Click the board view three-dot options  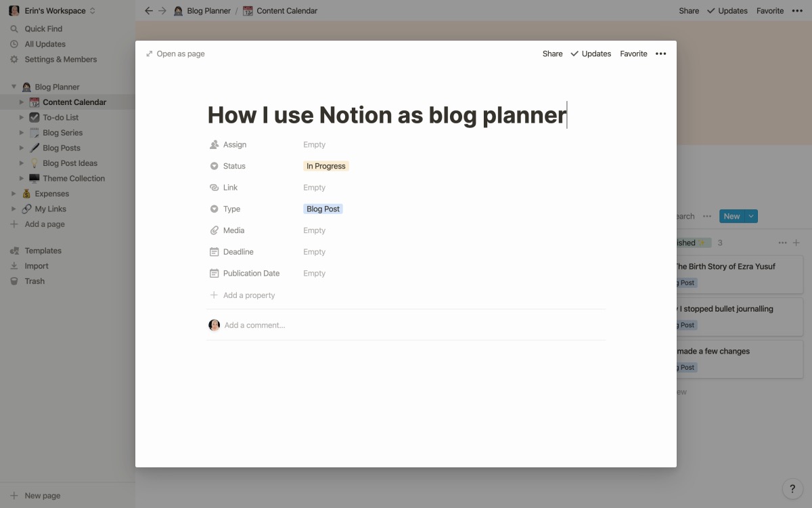707,216
